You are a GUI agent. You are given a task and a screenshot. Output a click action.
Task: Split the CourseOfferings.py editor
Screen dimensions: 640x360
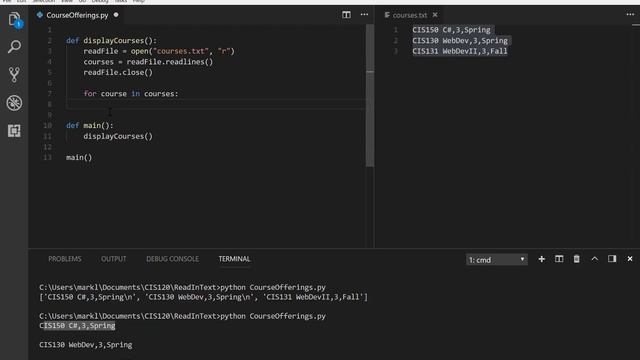[x=346, y=15]
